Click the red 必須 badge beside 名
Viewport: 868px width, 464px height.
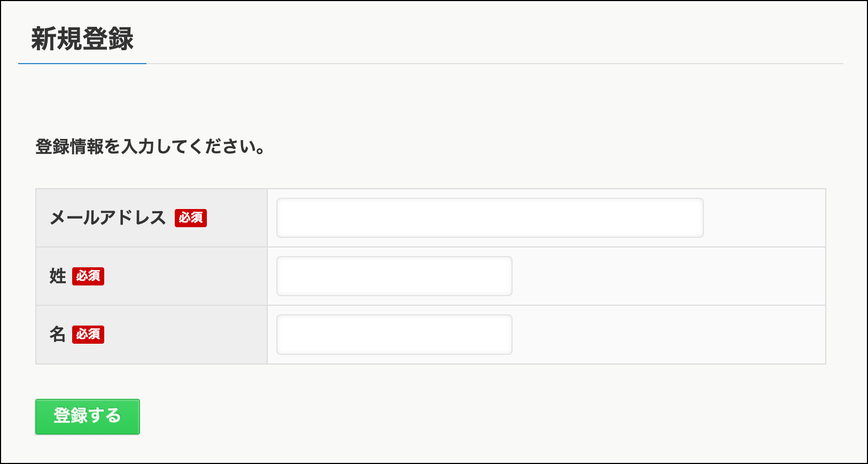(x=88, y=334)
